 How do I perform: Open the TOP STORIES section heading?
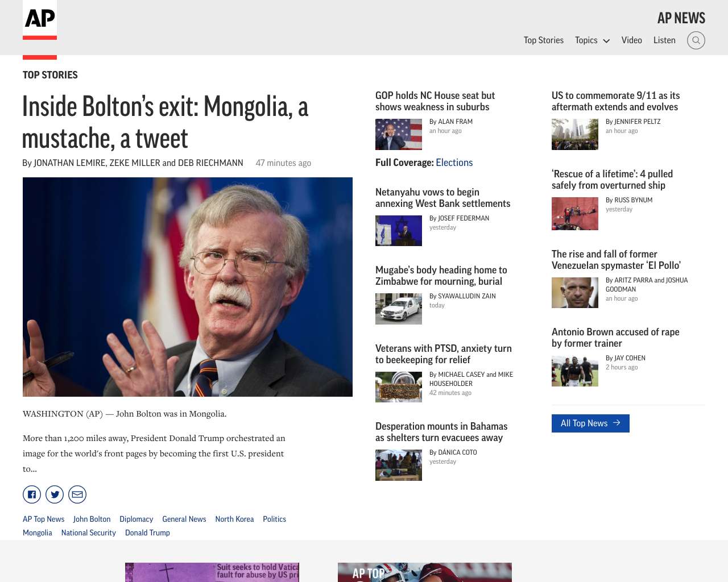click(x=50, y=75)
